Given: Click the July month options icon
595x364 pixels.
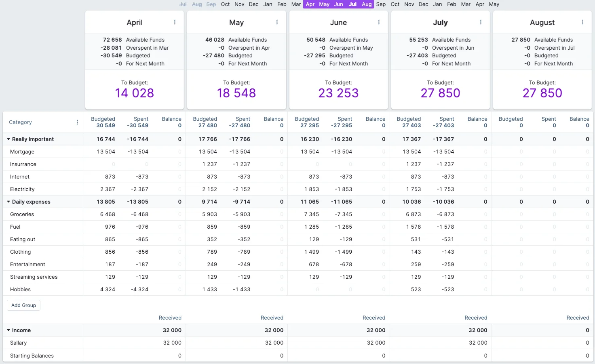Looking at the screenshot, I should [481, 22].
